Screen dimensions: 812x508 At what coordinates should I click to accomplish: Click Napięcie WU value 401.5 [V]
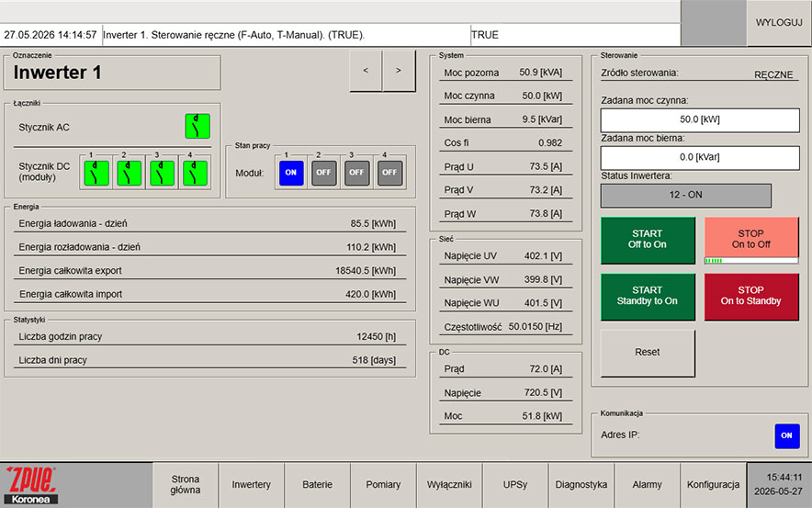tap(543, 303)
